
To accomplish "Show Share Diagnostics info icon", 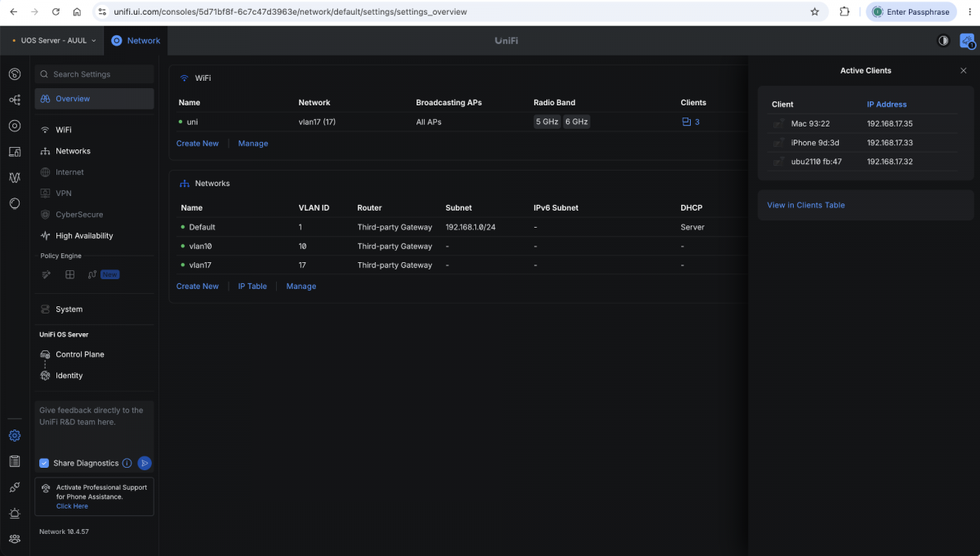I will [x=127, y=463].
